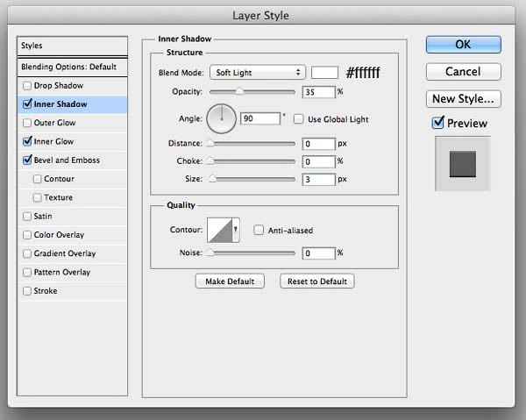Click the Opacity slider handle

(x=239, y=91)
